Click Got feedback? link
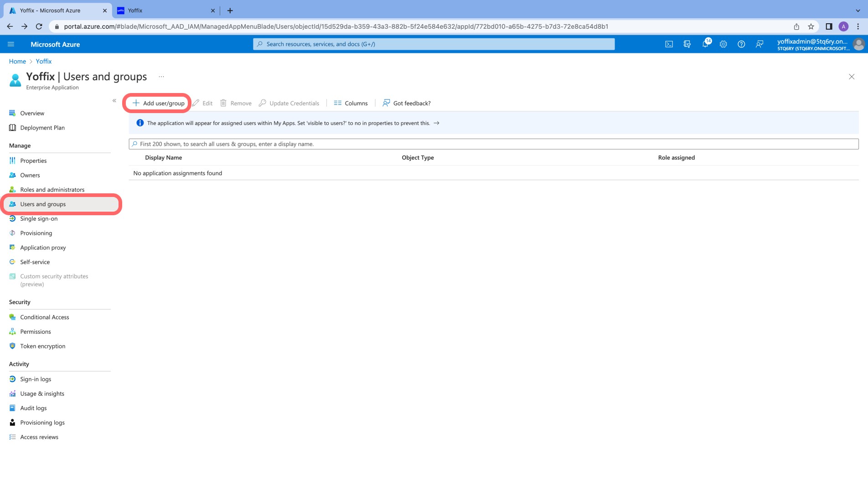Image resolution: width=868 pixels, height=487 pixels. click(x=407, y=103)
